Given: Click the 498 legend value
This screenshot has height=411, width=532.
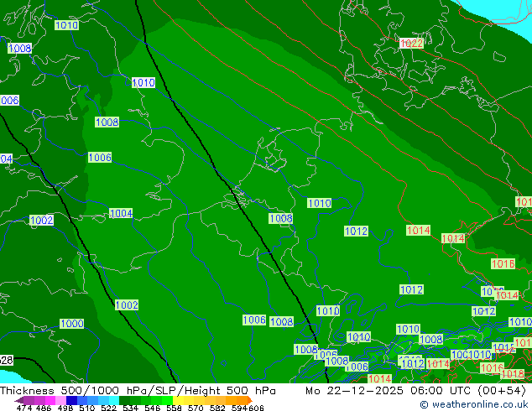Looking at the screenshot, I should point(65,408).
